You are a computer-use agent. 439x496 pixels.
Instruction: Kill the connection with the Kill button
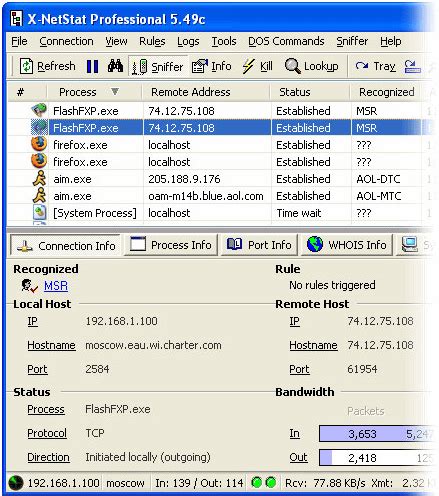258,66
